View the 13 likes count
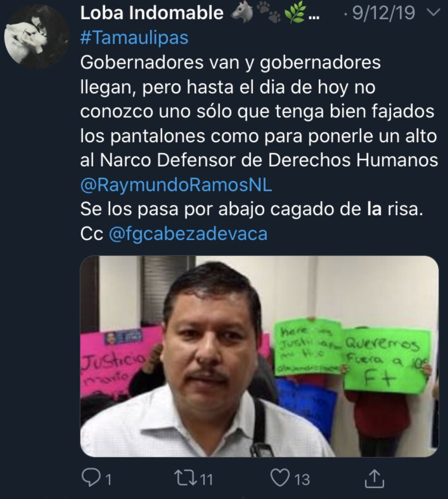 [x=302, y=479]
